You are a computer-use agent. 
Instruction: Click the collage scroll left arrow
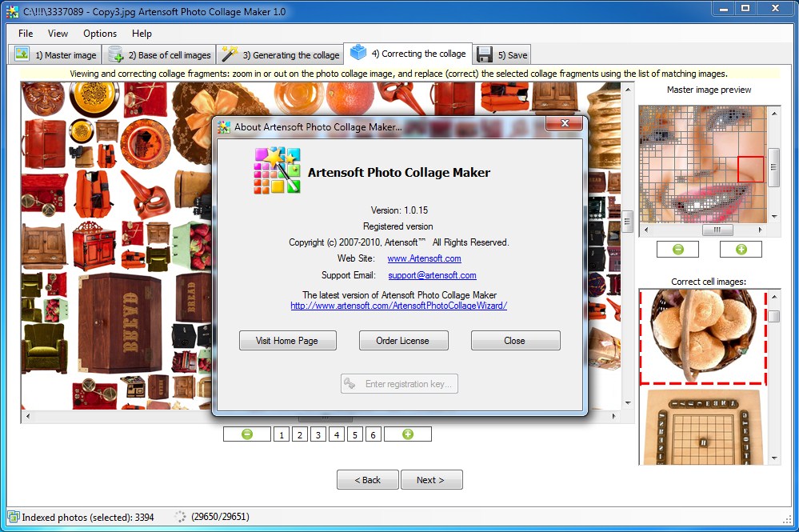27,416
